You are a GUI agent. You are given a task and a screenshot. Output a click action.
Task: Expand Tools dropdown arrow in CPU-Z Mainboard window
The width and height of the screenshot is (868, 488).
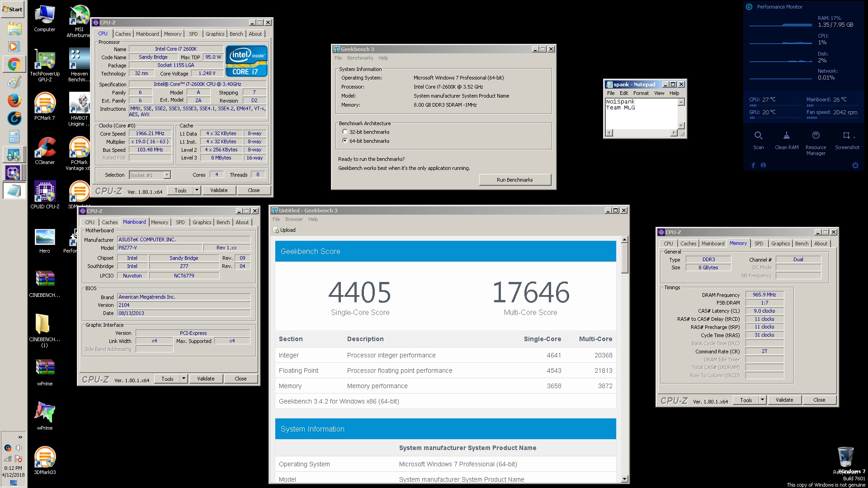(x=184, y=379)
